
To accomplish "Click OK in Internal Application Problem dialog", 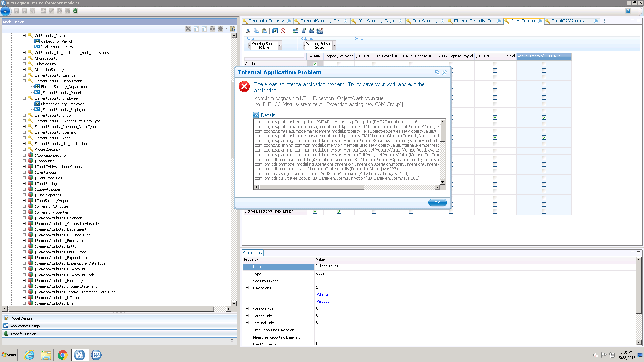I will pyautogui.click(x=437, y=203).
